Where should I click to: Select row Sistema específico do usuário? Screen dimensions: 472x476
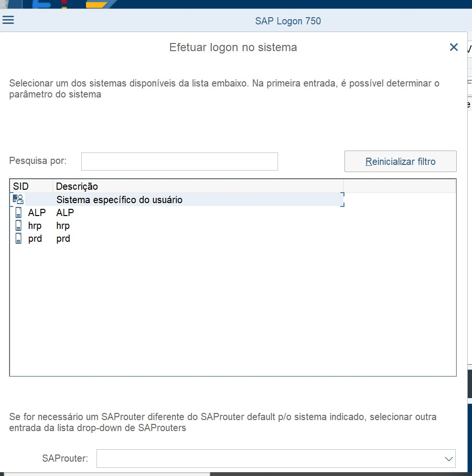(x=177, y=199)
